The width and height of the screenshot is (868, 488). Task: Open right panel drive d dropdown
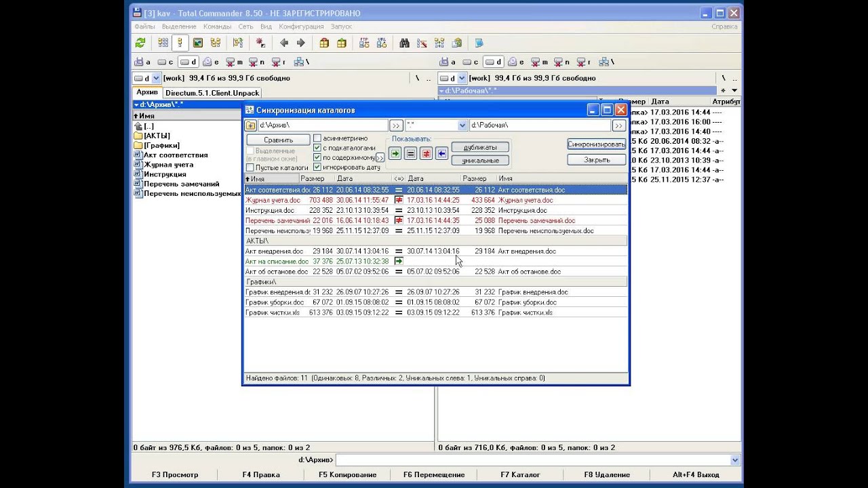(x=461, y=78)
